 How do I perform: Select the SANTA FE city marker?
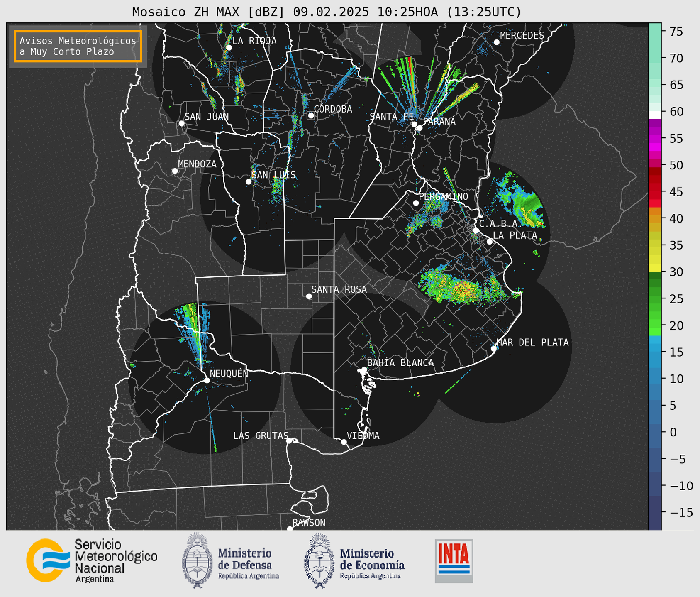pyautogui.click(x=414, y=124)
